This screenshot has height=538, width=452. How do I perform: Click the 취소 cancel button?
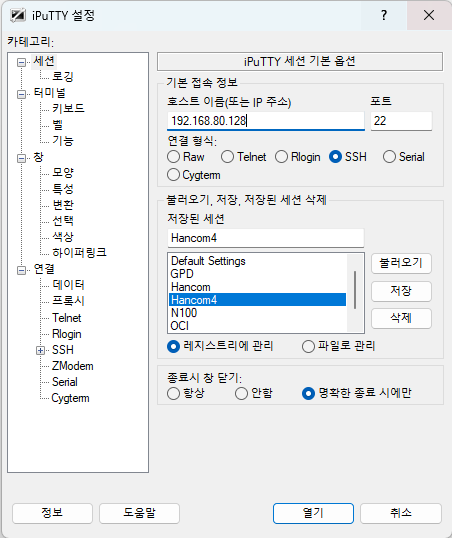pyautogui.click(x=401, y=513)
